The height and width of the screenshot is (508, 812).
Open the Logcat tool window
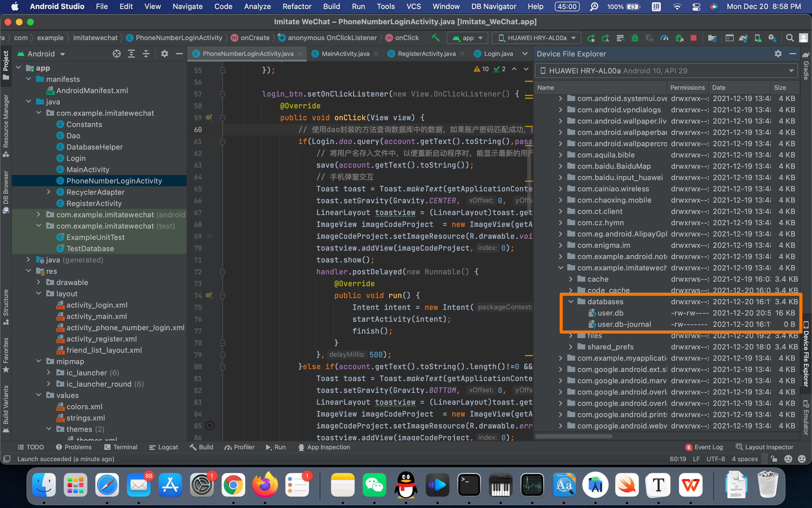tap(164, 447)
